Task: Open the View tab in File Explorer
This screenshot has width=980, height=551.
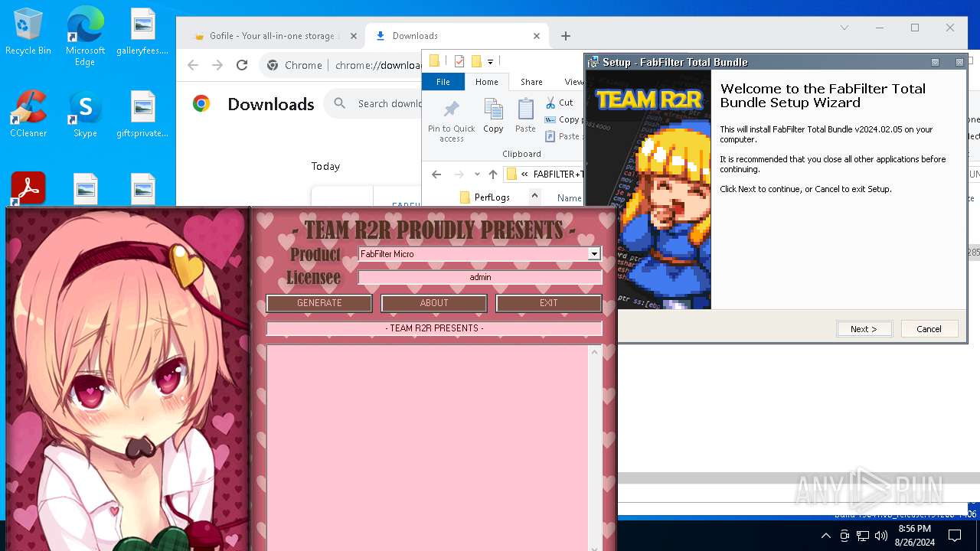Action: click(573, 82)
